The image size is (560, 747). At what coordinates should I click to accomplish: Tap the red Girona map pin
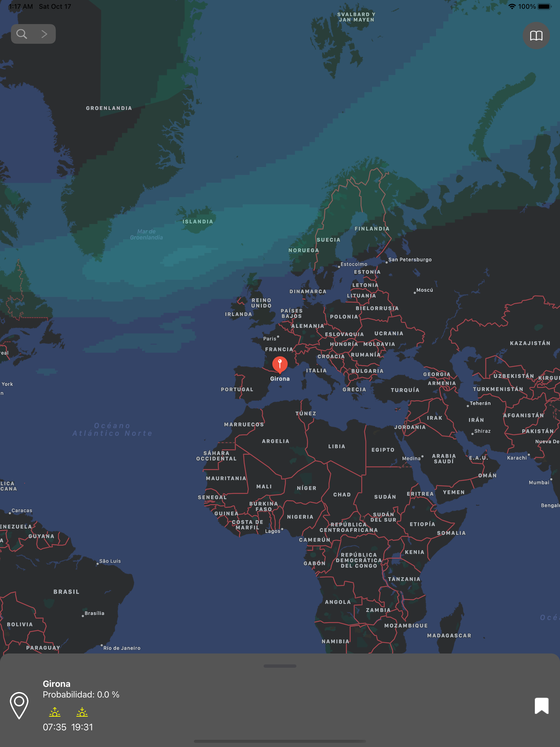pos(280,364)
